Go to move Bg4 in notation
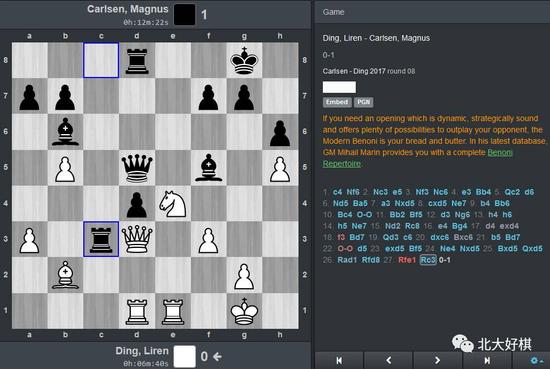550x369 pixels. pyautogui.click(x=459, y=226)
